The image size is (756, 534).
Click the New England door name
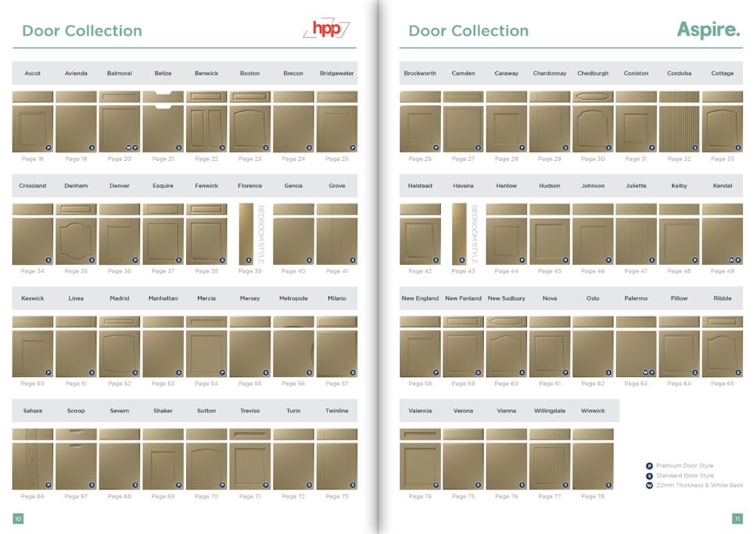point(420,298)
